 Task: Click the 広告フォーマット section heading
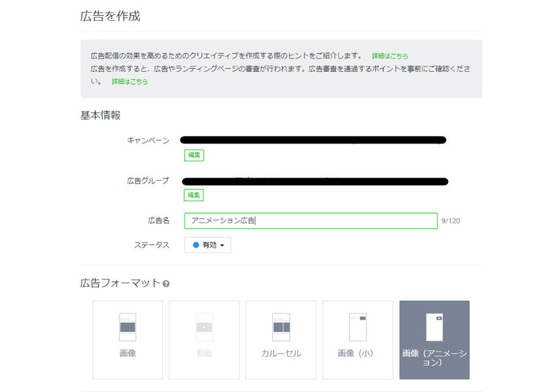click(120, 284)
